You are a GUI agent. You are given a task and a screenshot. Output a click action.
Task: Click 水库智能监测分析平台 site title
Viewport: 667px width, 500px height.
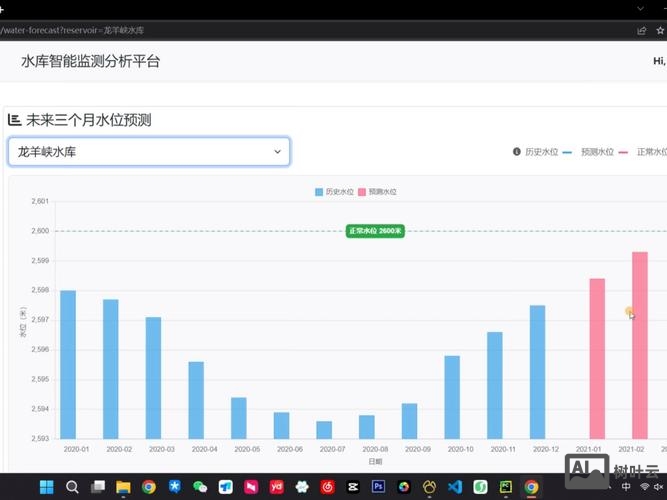pos(90,61)
